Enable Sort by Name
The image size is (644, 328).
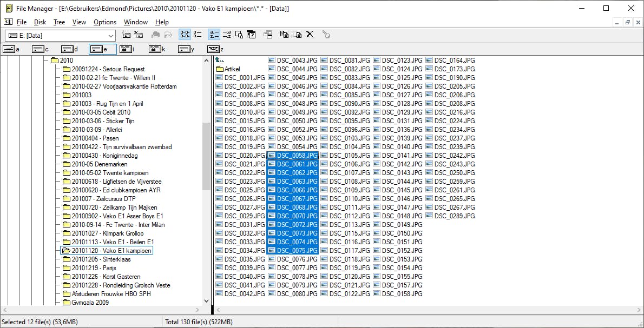click(214, 35)
